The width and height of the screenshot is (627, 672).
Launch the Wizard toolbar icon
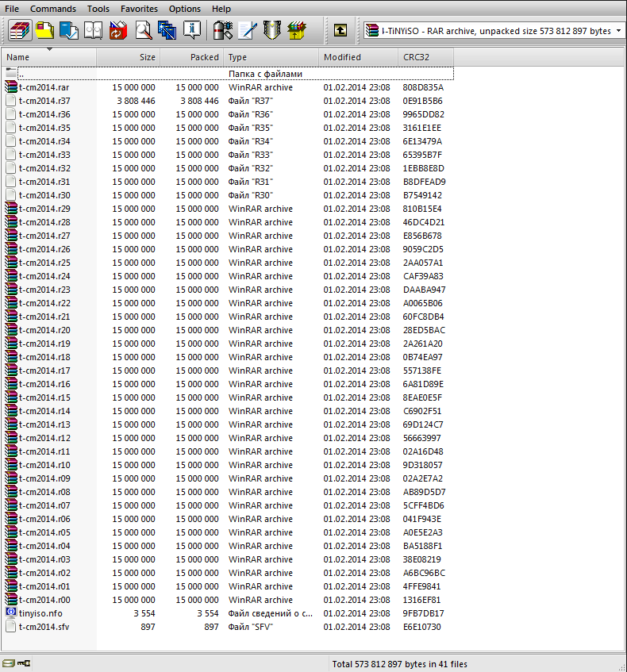click(167, 30)
